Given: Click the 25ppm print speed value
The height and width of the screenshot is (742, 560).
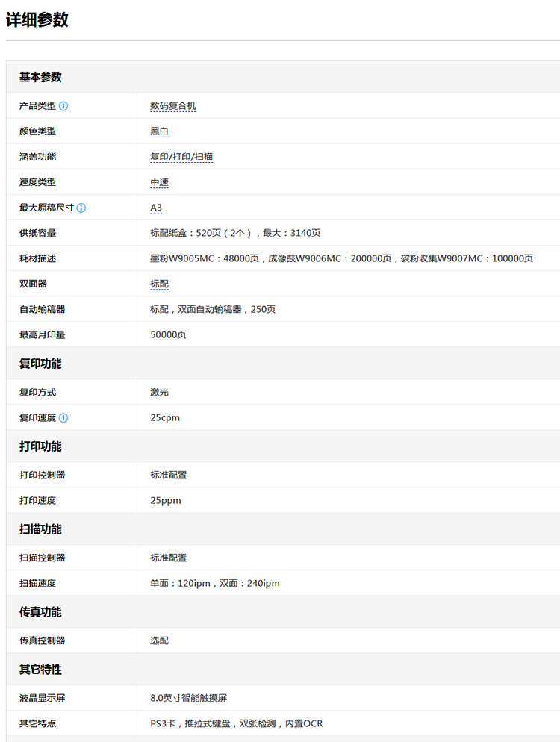Looking at the screenshot, I should 165,500.
